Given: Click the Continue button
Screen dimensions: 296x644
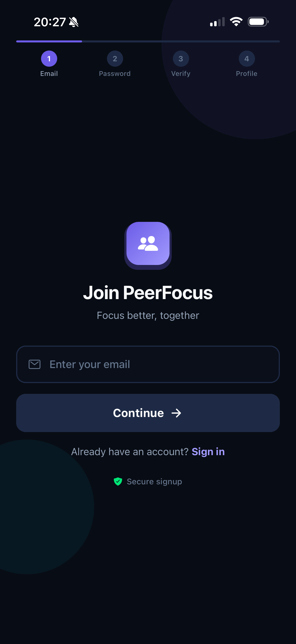Looking at the screenshot, I should click(148, 413).
